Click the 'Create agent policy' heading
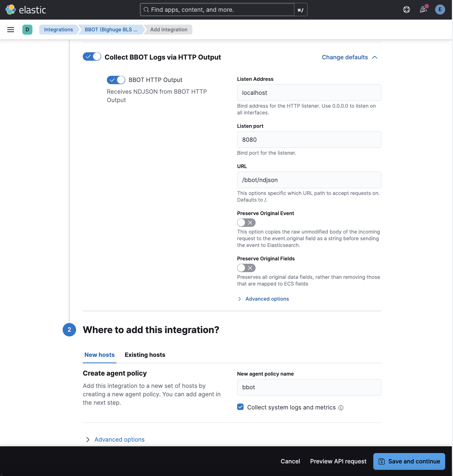 click(x=115, y=373)
